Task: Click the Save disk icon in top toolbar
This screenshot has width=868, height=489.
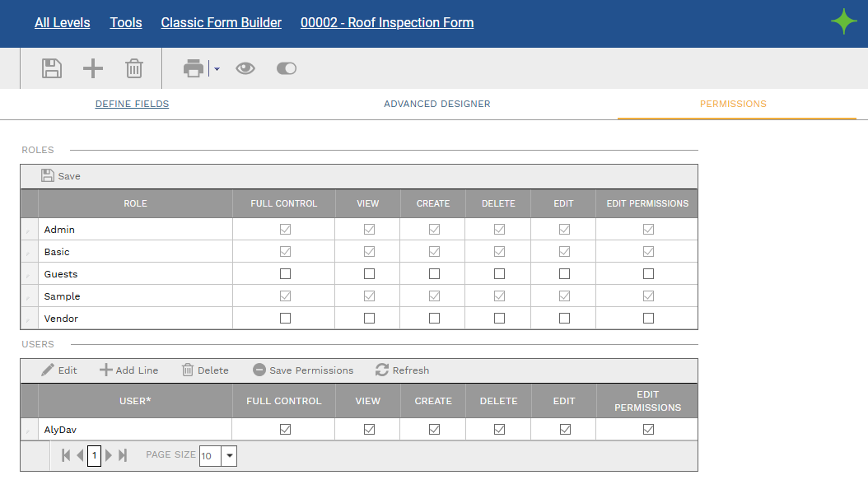Action: point(52,68)
